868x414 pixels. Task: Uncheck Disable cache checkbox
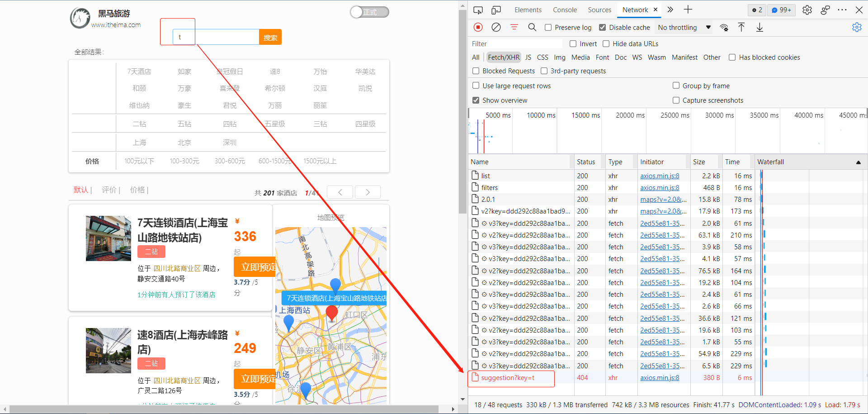(602, 28)
